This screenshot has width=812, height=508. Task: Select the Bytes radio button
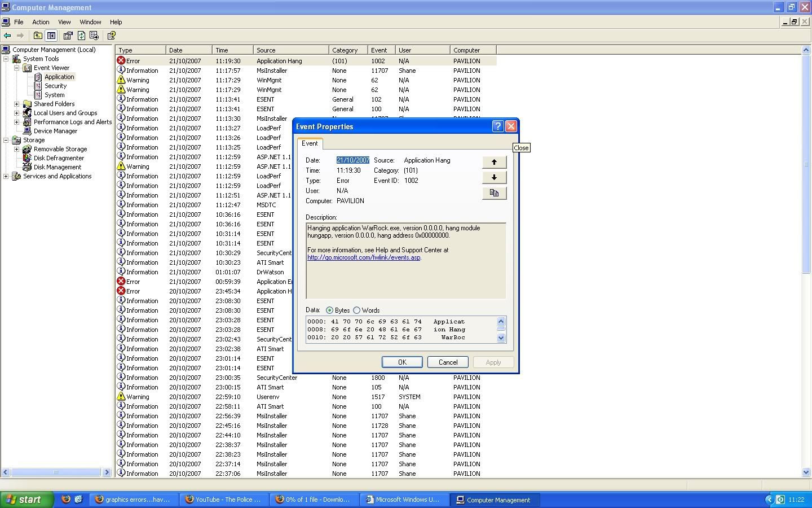point(329,310)
